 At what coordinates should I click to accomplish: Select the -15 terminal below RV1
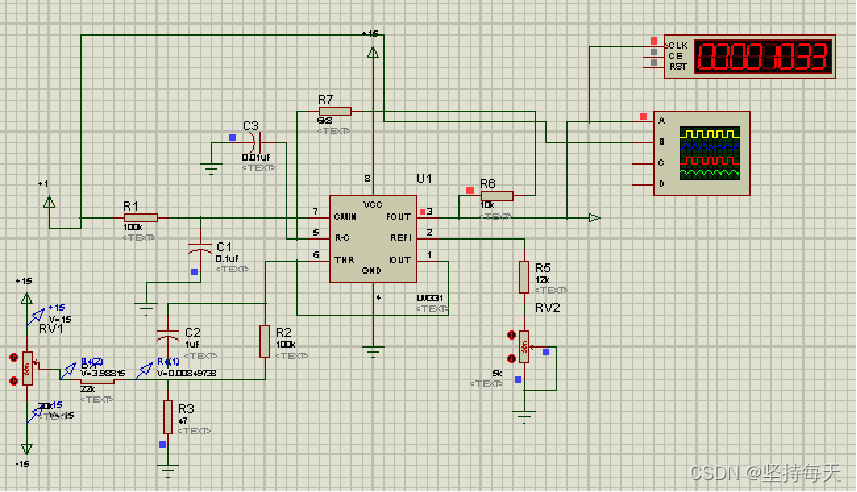coord(26,449)
